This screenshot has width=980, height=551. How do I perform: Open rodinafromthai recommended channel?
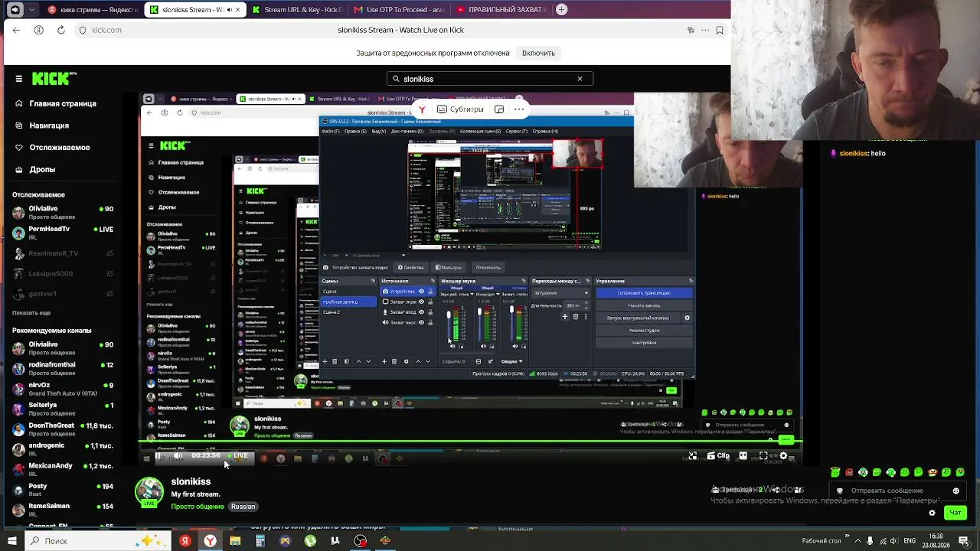(63, 368)
